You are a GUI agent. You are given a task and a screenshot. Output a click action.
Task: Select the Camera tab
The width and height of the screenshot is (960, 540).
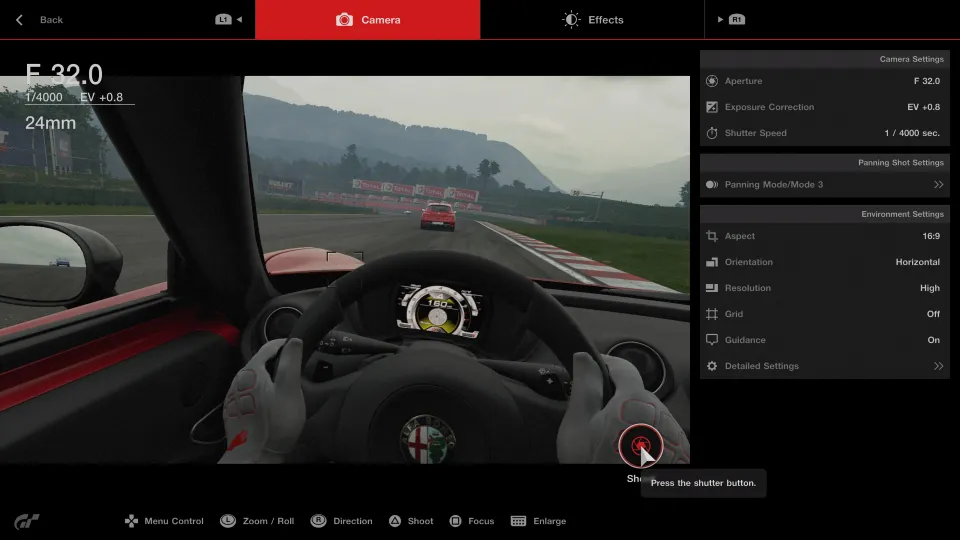coord(367,20)
